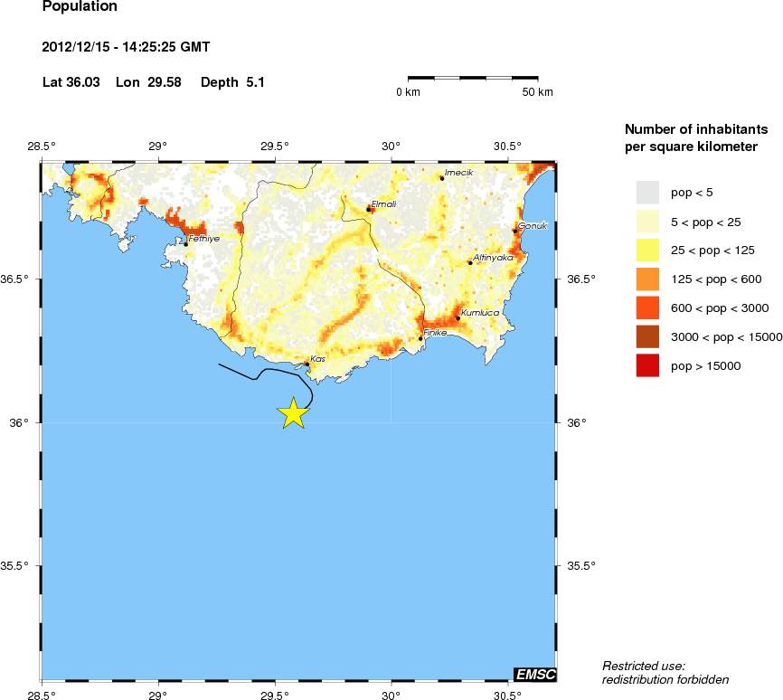Select the Kas city marker dot
783x700 pixels.
[x=307, y=364]
